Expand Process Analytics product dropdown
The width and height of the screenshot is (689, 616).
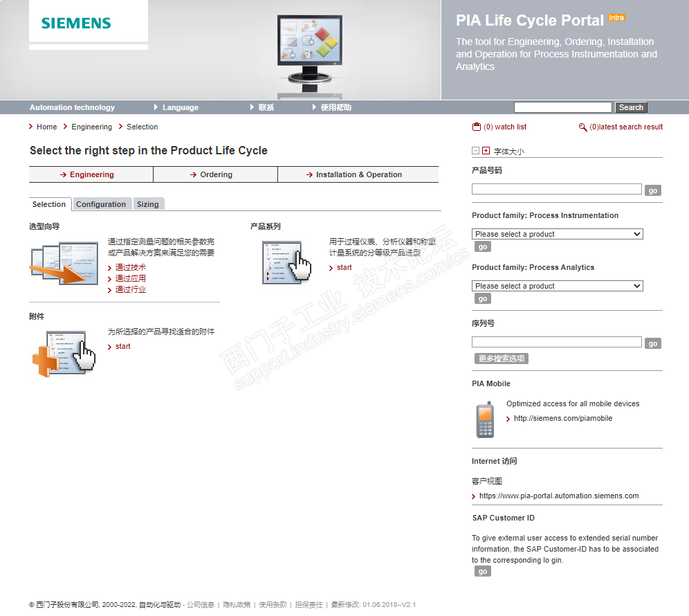pyautogui.click(x=557, y=286)
